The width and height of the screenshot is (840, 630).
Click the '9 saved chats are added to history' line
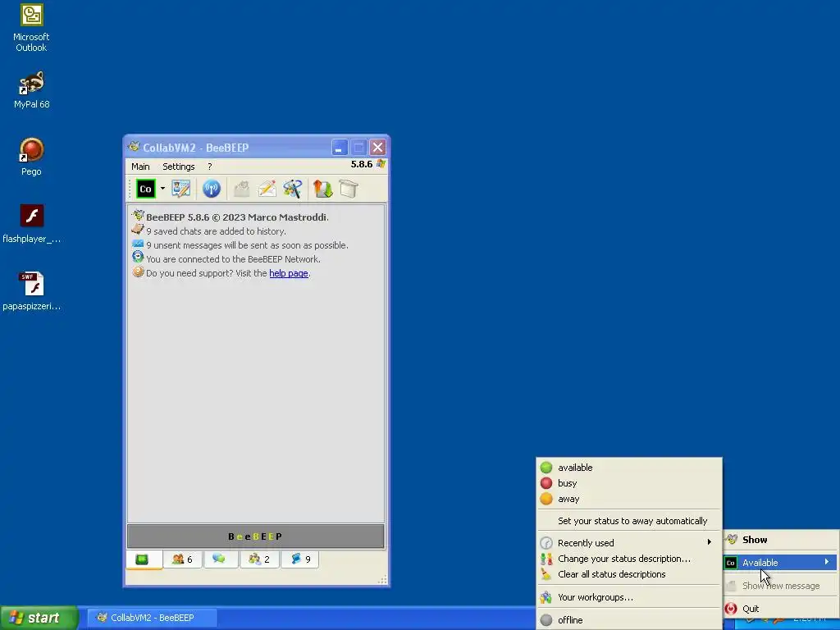point(216,231)
